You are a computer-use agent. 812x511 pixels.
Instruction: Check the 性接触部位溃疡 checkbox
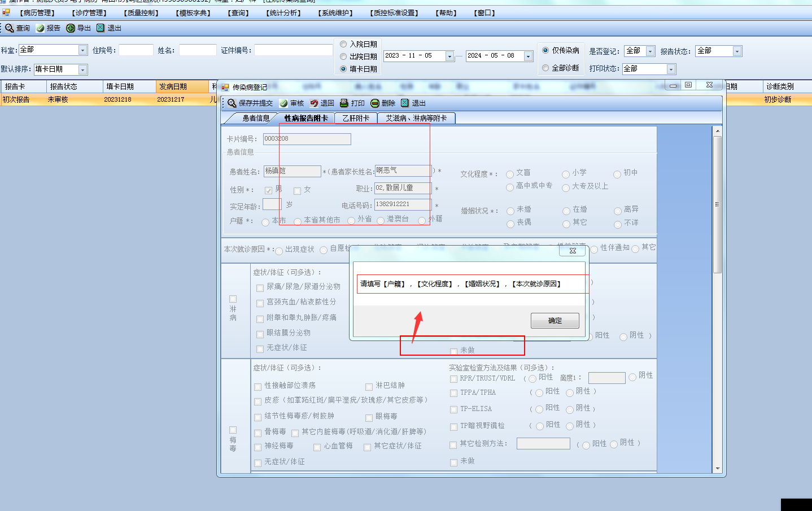[258, 387]
